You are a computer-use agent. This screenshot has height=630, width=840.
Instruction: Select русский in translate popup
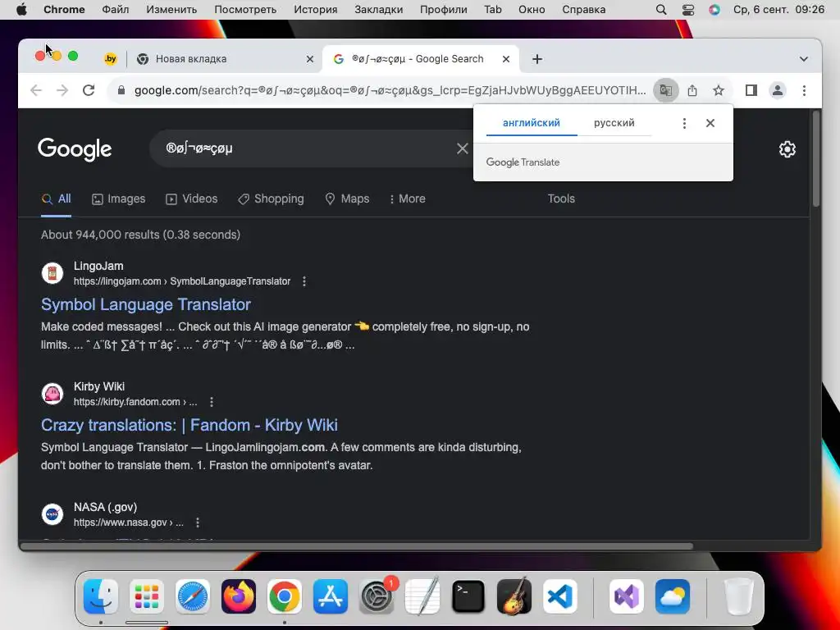[x=614, y=123]
